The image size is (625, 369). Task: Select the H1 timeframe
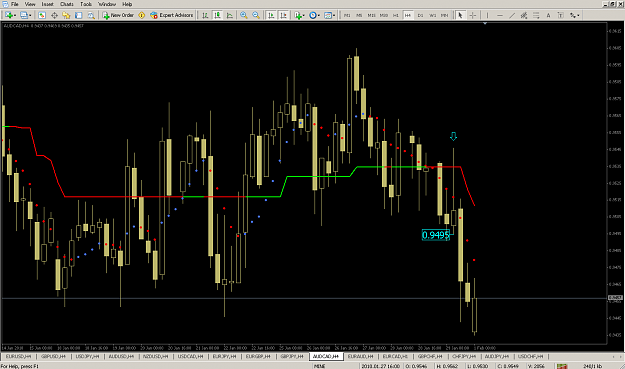[x=396, y=15]
